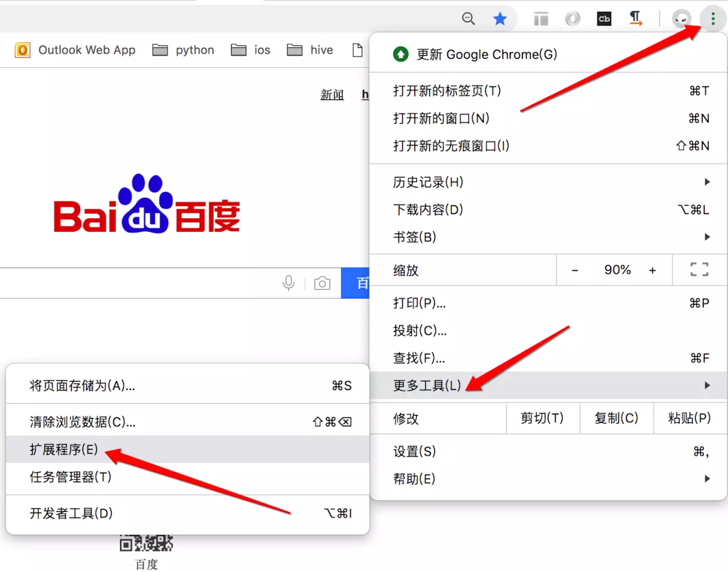This screenshot has width=728, height=572.
Task: Open the user profile avatar icon
Action: [682, 19]
